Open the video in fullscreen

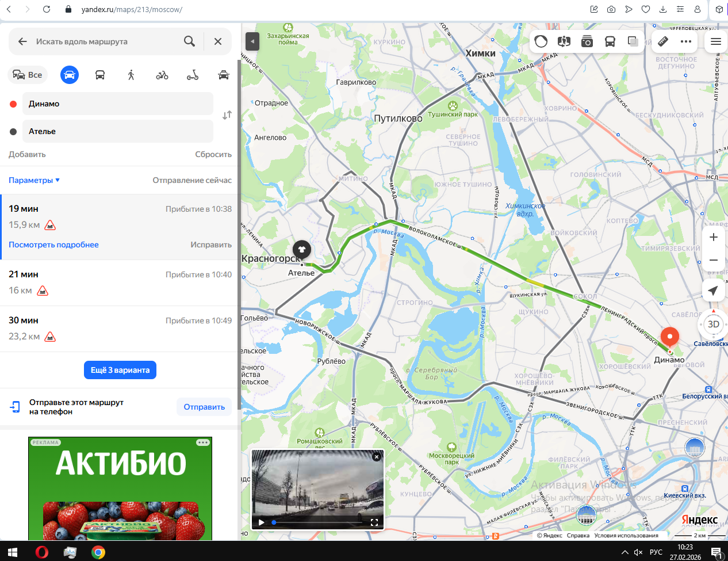tap(374, 522)
